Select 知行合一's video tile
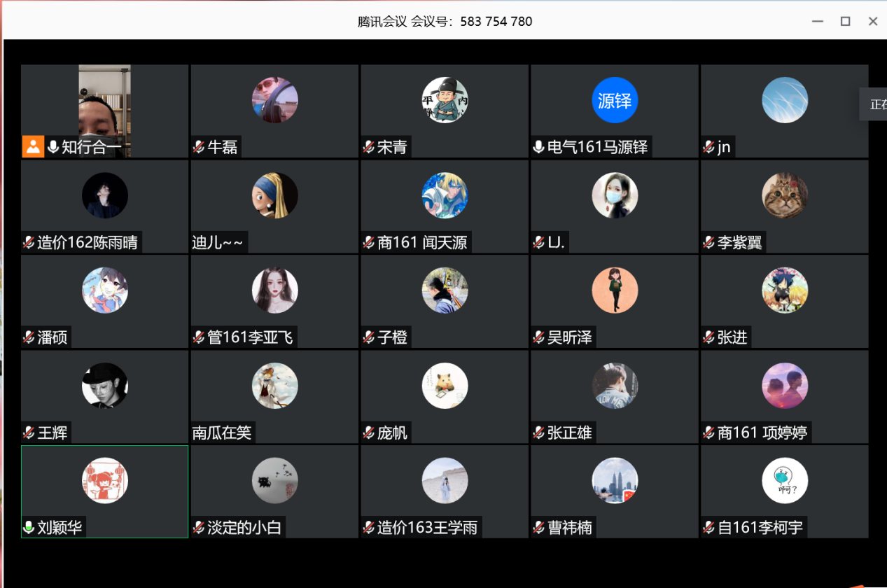887x588 pixels. pos(105,111)
